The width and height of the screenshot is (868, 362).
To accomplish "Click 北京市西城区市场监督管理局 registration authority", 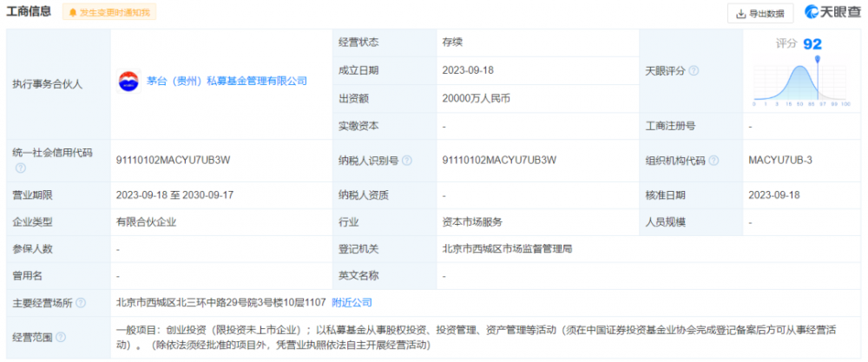I will tap(507, 249).
